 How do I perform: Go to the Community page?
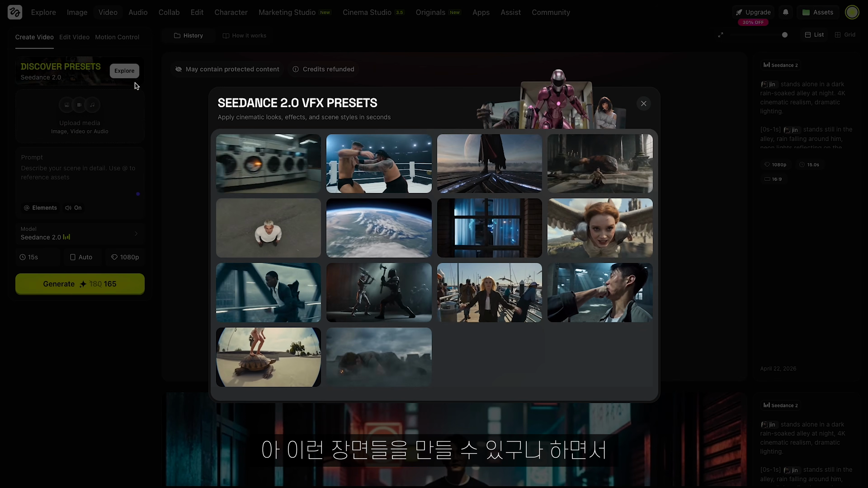click(551, 12)
